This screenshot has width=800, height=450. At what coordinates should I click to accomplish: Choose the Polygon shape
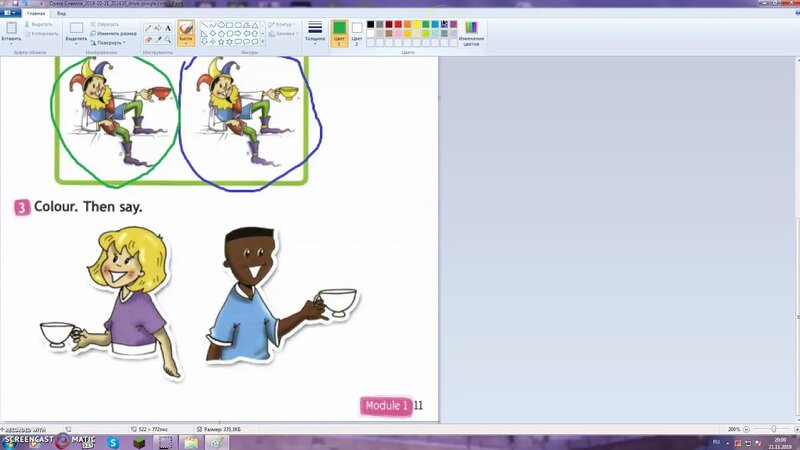click(x=246, y=25)
